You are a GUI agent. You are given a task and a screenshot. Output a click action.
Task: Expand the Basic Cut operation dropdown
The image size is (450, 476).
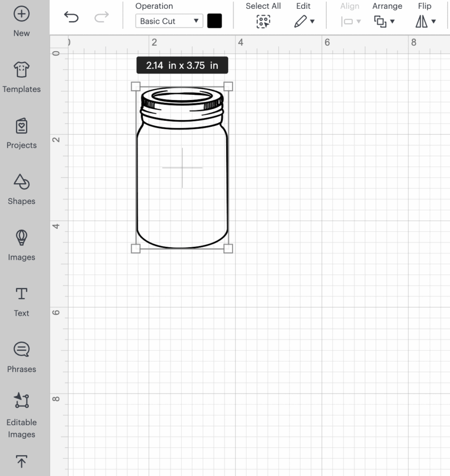pos(169,21)
